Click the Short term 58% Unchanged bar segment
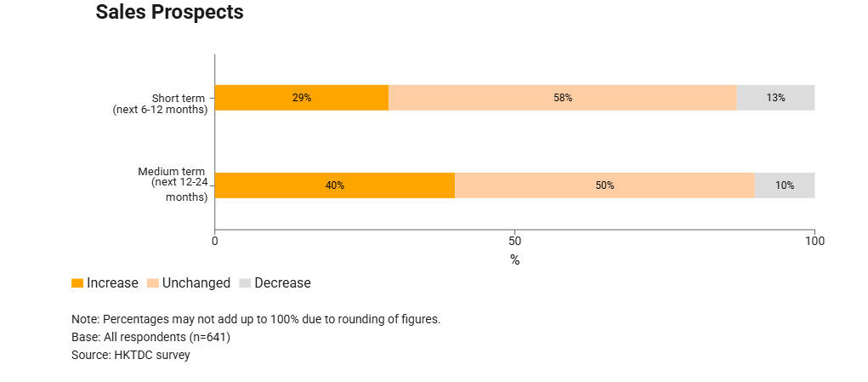This screenshot has width=868, height=382. point(562,98)
